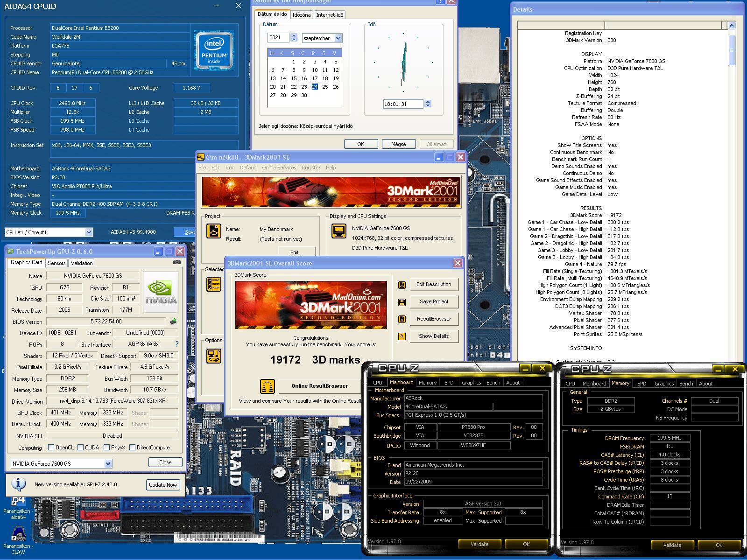Click the Display and CPU Settings monitor icon
747x560 pixels.
pos(339,231)
